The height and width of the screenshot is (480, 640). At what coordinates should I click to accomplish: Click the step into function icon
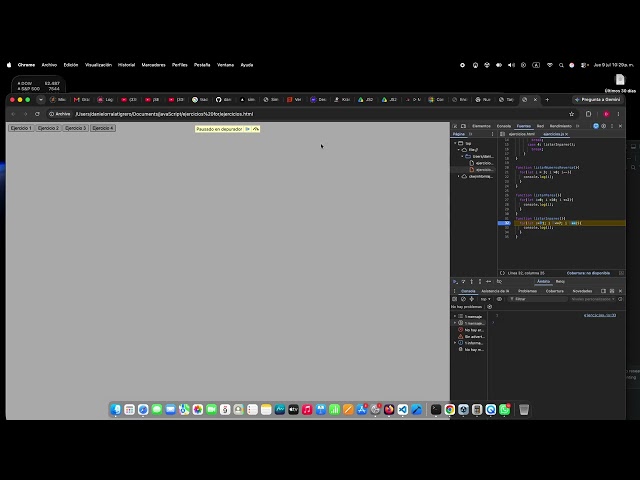pyautogui.click(x=471, y=282)
